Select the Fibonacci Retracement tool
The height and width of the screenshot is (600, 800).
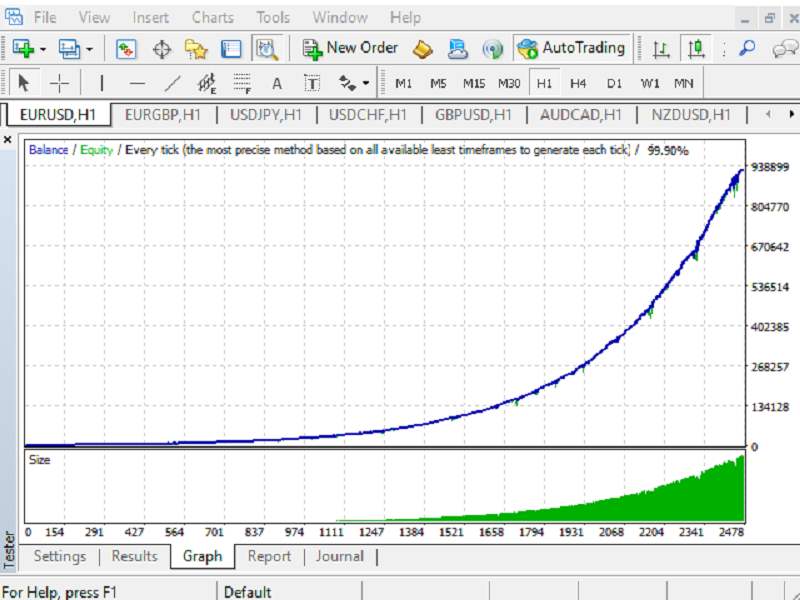[x=242, y=83]
